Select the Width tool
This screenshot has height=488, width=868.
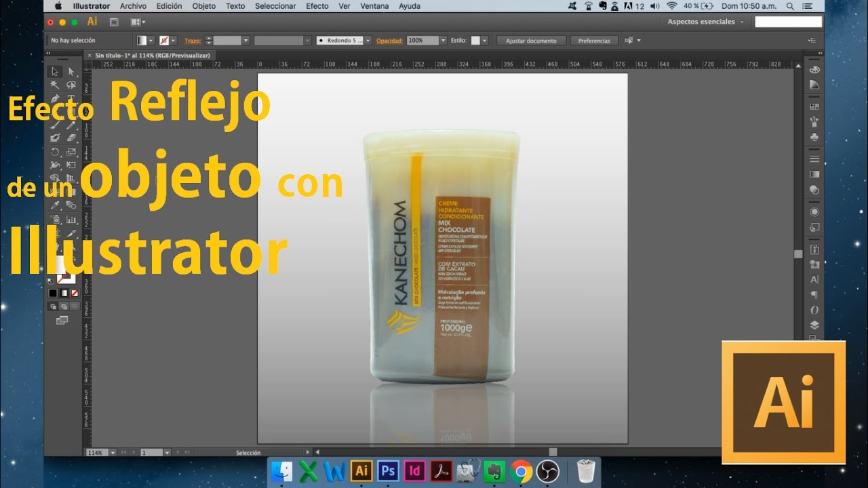[56, 165]
